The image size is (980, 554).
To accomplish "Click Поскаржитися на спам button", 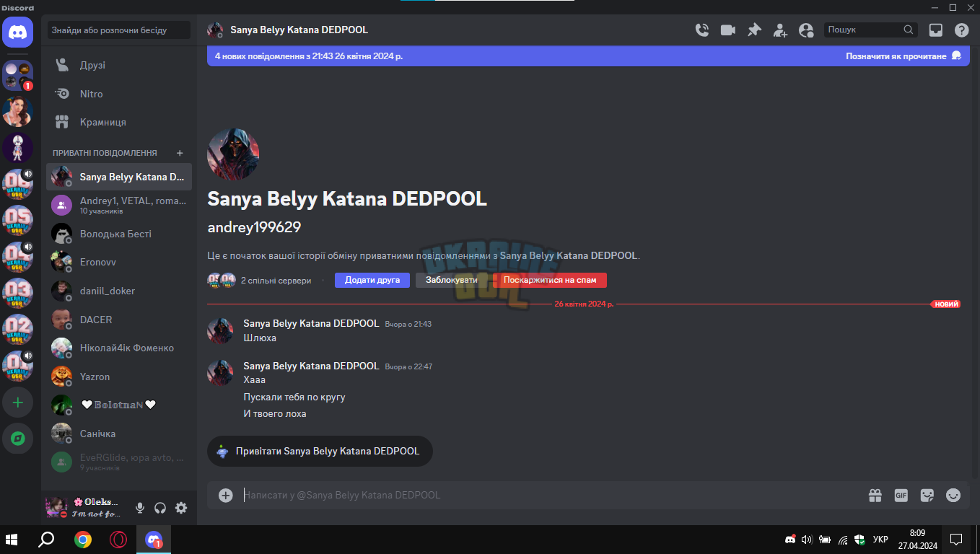I will pos(550,280).
